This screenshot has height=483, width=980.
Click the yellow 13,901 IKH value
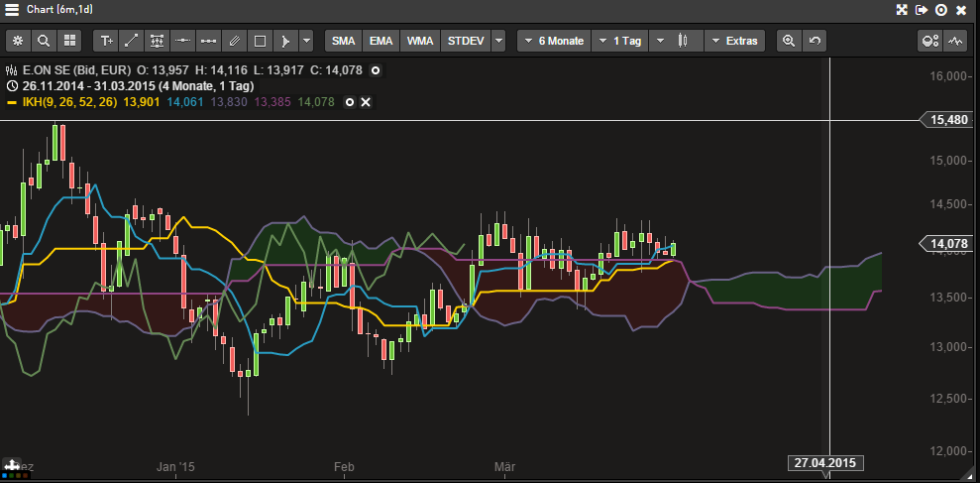tap(142, 102)
